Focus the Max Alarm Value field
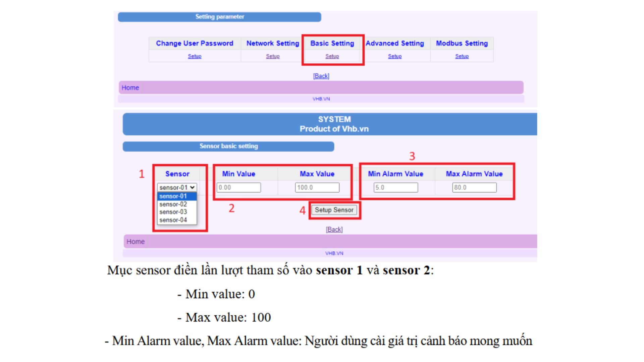 pyautogui.click(x=474, y=188)
